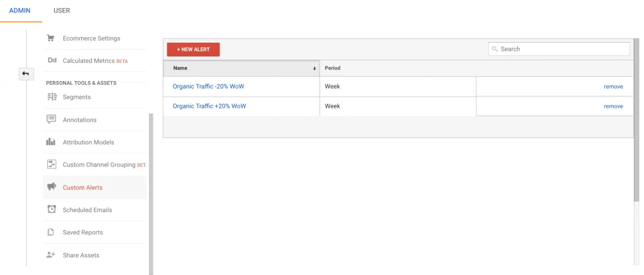The height and width of the screenshot is (275, 644).
Task: Click the Attribution Models bar chart icon
Action: point(52,143)
